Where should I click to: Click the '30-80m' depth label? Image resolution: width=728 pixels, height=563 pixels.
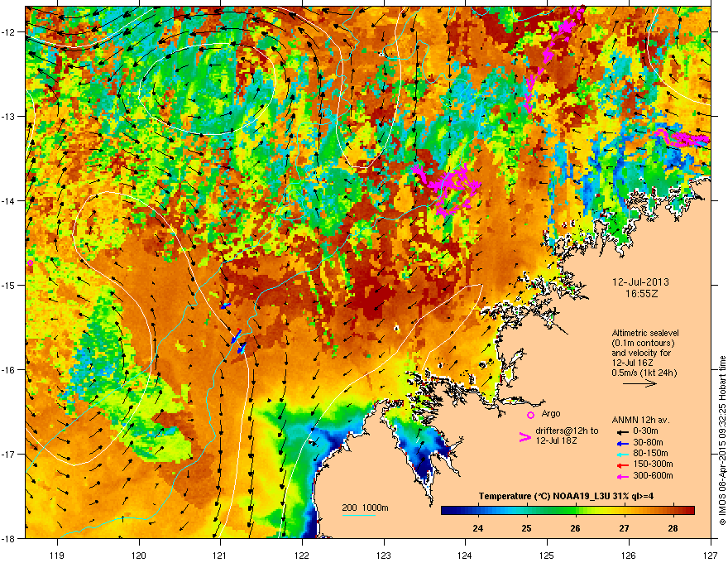648,443
